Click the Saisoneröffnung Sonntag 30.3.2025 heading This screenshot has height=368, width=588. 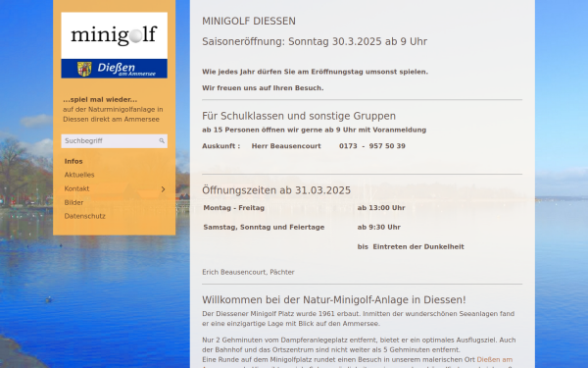[315, 41]
